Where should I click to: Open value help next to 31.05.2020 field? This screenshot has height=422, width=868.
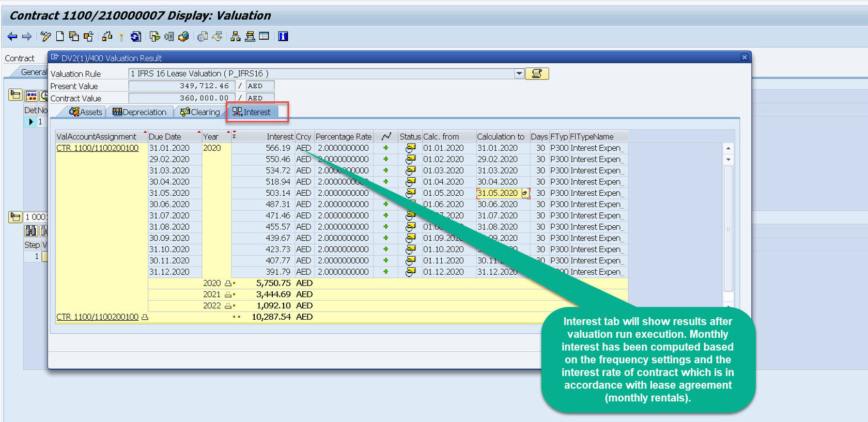click(x=525, y=194)
